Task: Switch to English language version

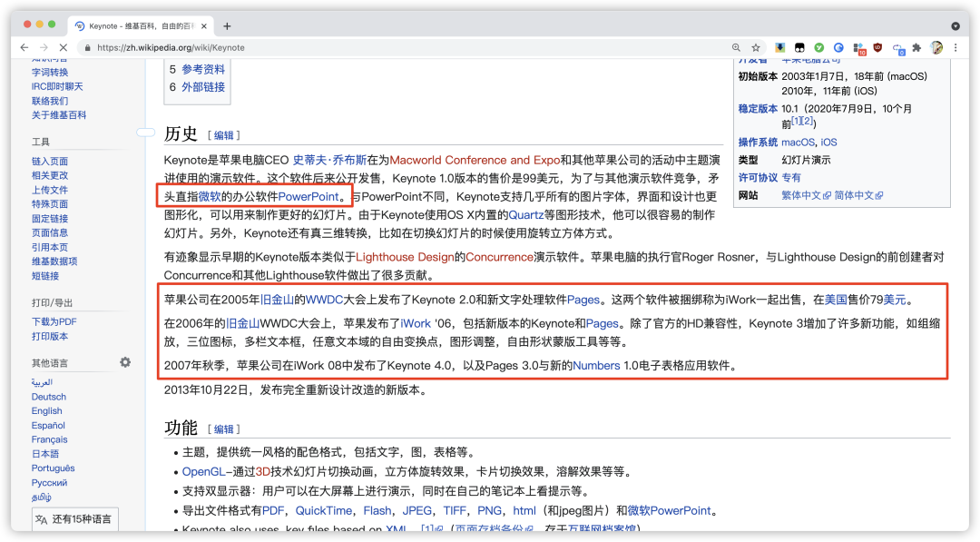Action: (x=47, y=410)
